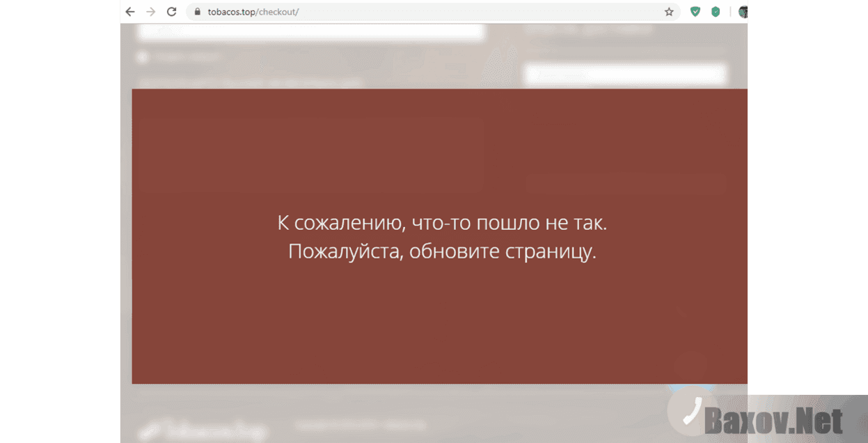Reload the checkout page
868x443 pixels.
(171, 12)
